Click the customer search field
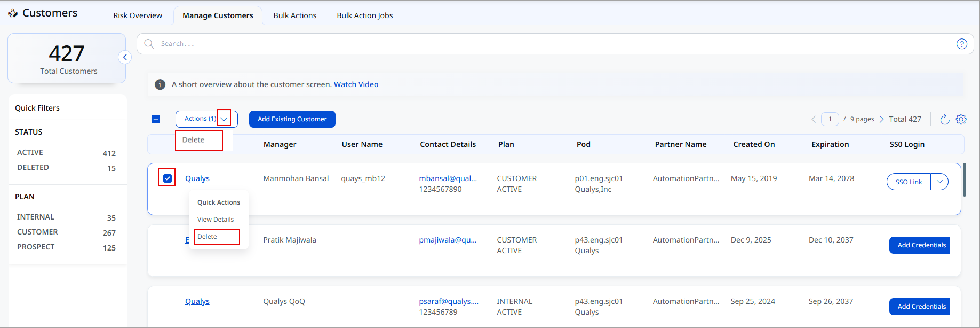 555,44
